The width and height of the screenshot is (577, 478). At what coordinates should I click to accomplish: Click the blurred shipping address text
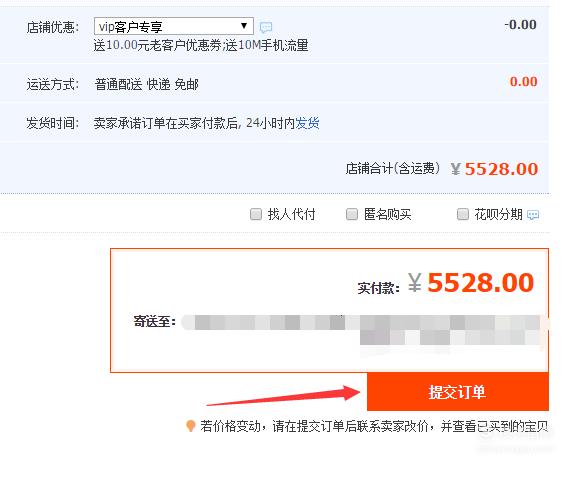pos(365,330)
